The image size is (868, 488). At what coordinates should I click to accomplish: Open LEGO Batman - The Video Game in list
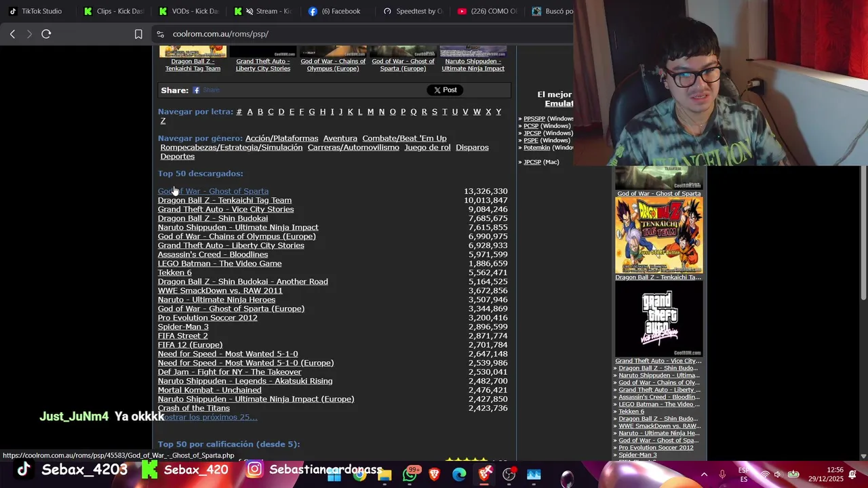pyautogui.click(x=220, y=264)
